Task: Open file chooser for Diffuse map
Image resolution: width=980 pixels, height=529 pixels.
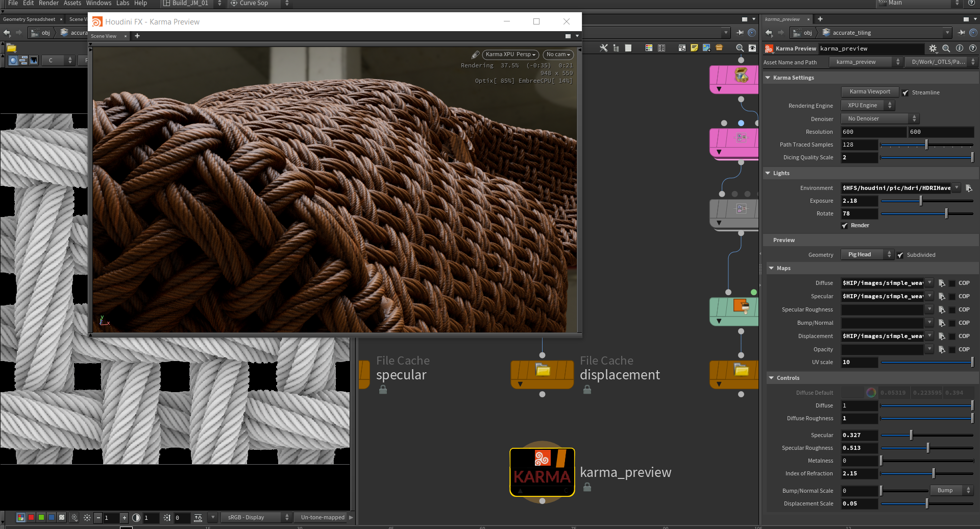Action: click(x=942, y=283)
